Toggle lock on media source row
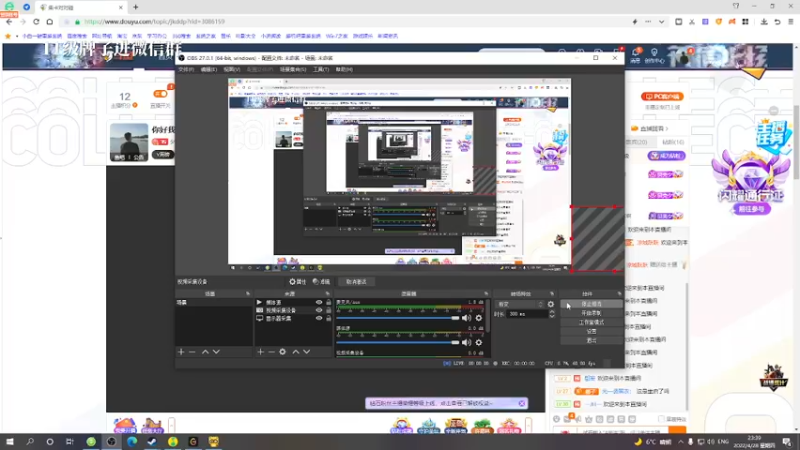Image resolution: width=800 pixels, height=450 pixels. 328,303
